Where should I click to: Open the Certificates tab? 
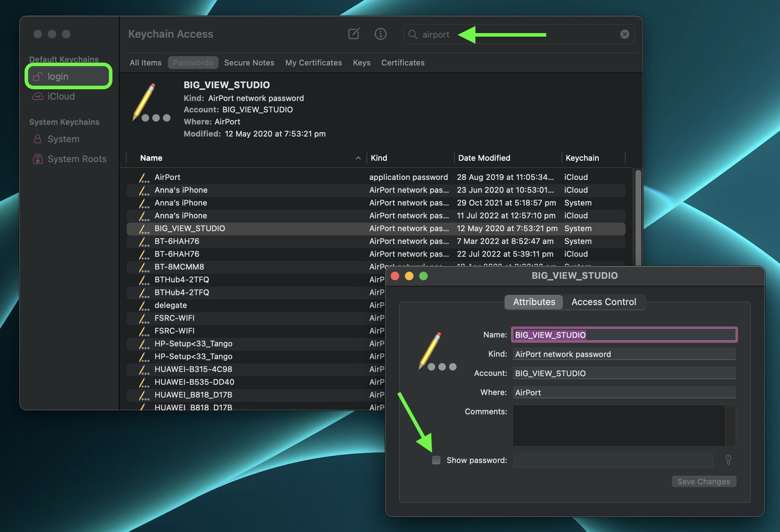tap(403, 62)
